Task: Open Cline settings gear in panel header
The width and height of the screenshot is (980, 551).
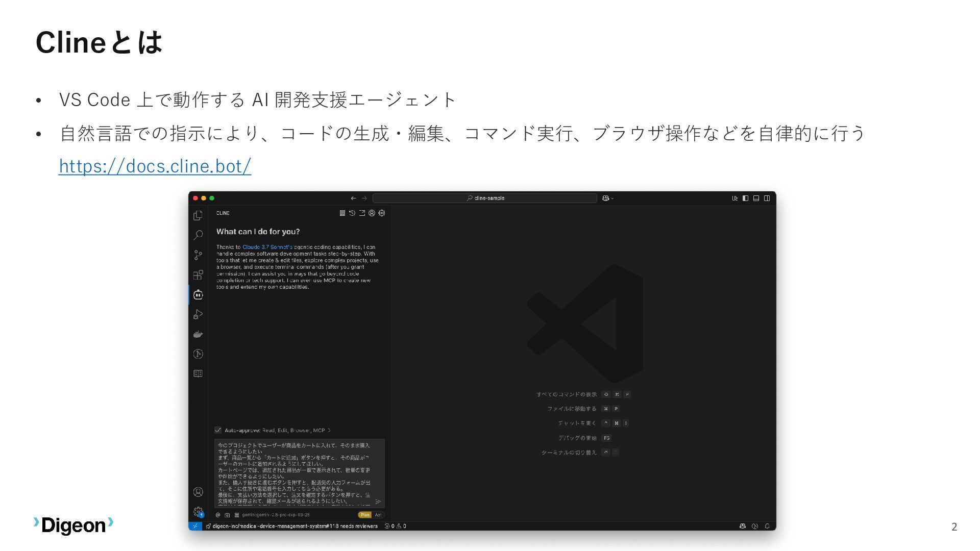Action: tap(381, 213)
